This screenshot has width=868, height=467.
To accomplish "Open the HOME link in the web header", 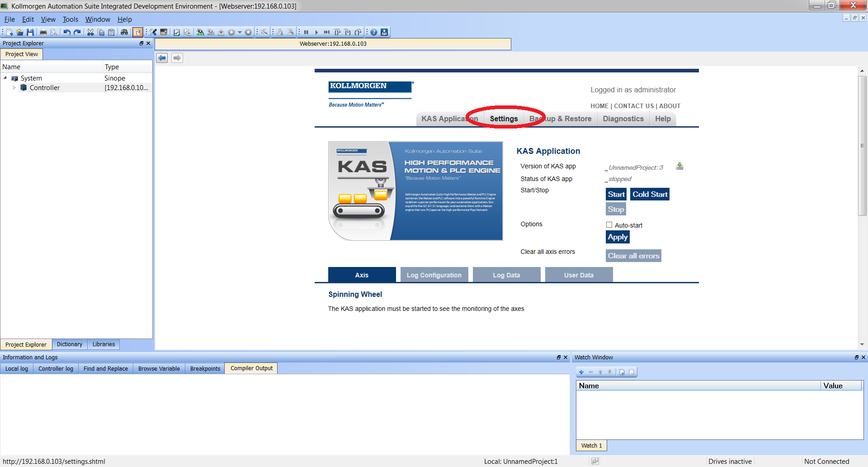I will pos(599,106).
